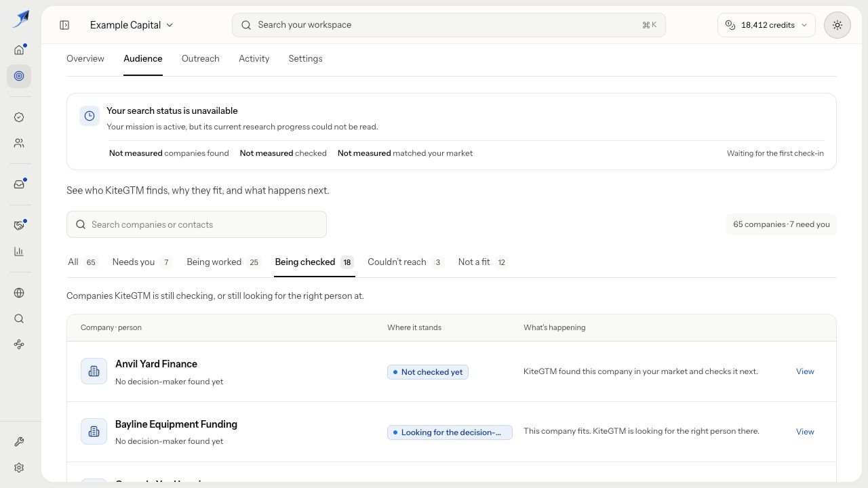Focus the Search companies or contacts field
The image size is (868, 488).
[197, 224]
